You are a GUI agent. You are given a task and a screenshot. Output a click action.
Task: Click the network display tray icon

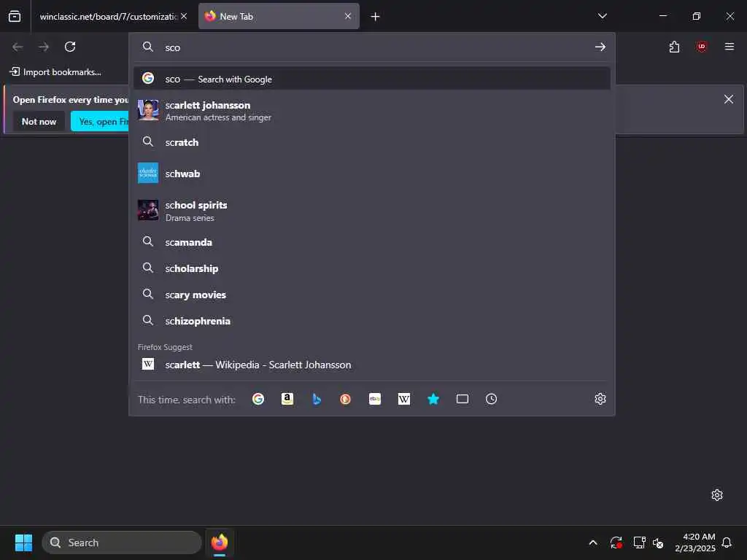coord(639,542)
